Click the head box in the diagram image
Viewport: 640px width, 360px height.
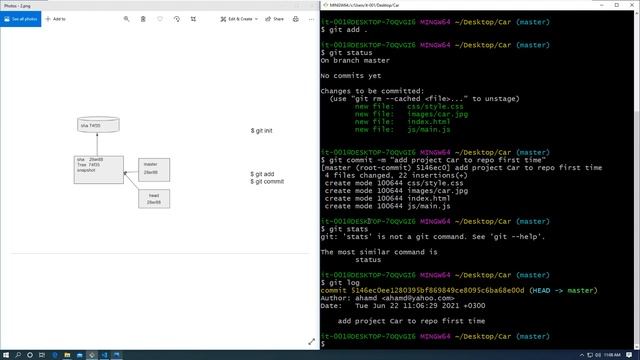[x=154, y=199]
